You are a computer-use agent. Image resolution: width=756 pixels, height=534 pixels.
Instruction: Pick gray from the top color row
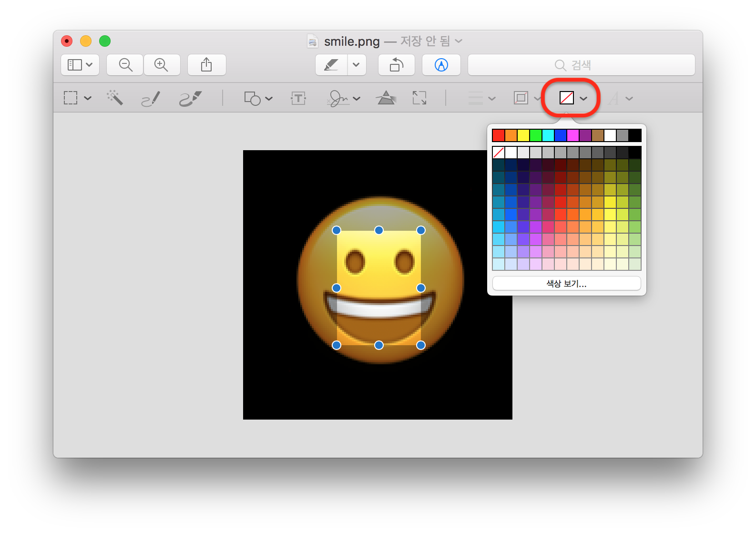pos(623,135)
